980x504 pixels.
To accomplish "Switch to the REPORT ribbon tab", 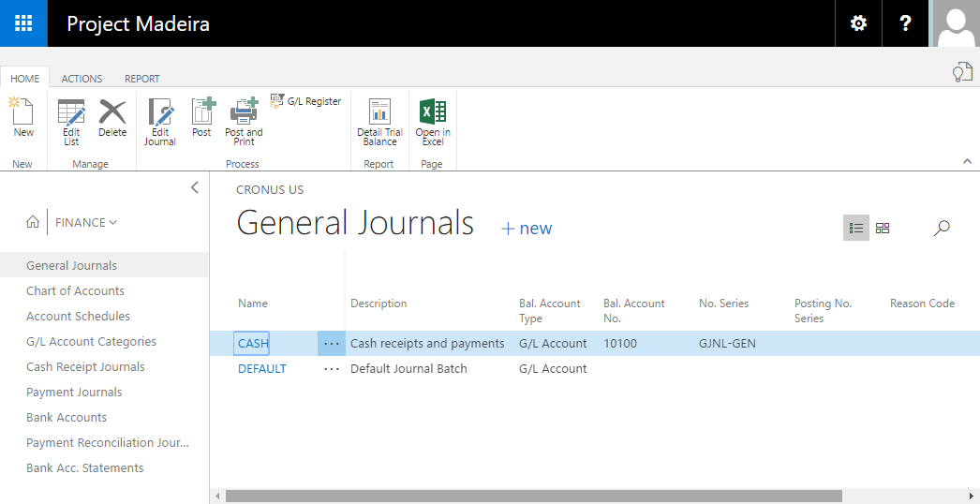I will click(142, 79).
